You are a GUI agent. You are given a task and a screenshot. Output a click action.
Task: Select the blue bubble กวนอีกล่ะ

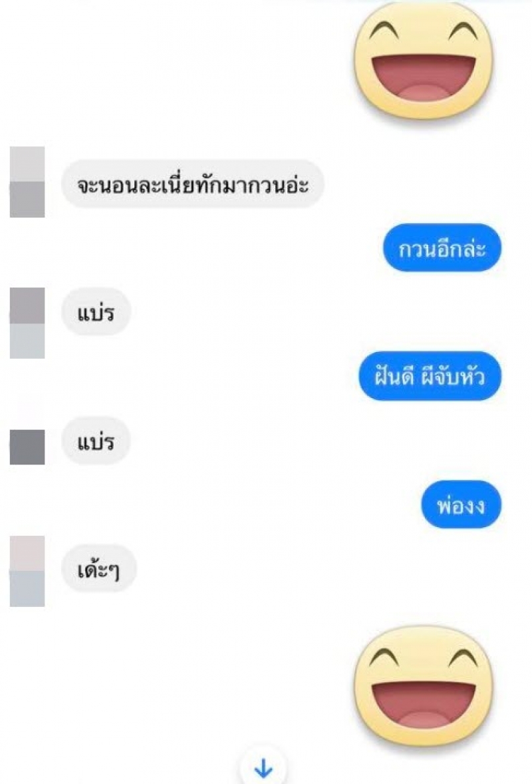442,248
